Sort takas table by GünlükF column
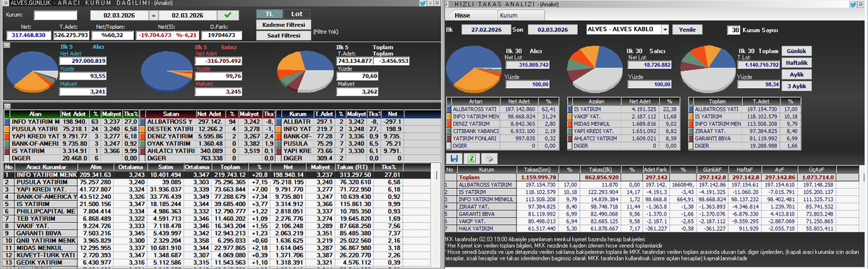The image size is (868, 269). 712,169
